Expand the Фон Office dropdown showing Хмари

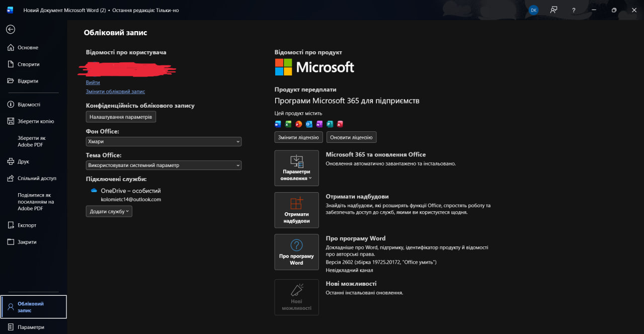[164, 142]
